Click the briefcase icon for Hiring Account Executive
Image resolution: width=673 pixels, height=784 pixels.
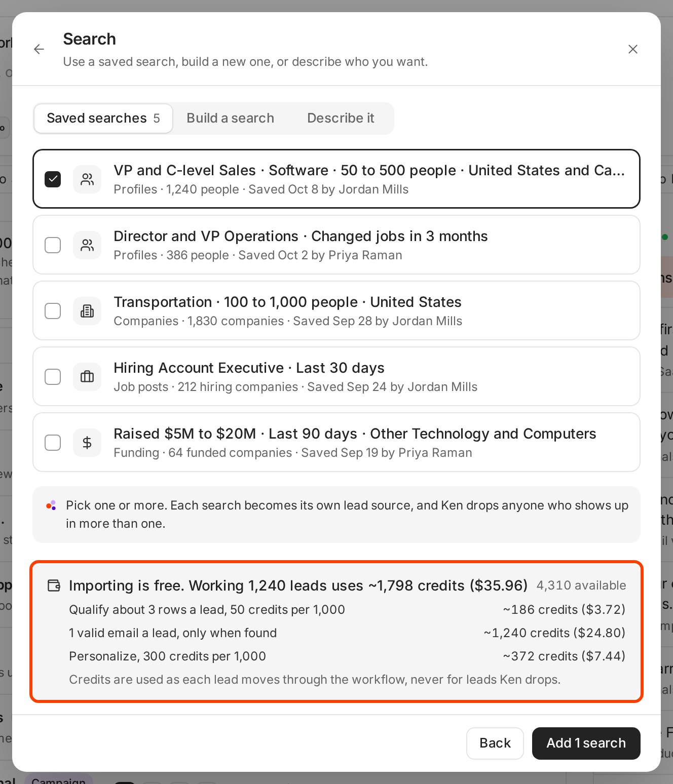(x=87, y=377)
